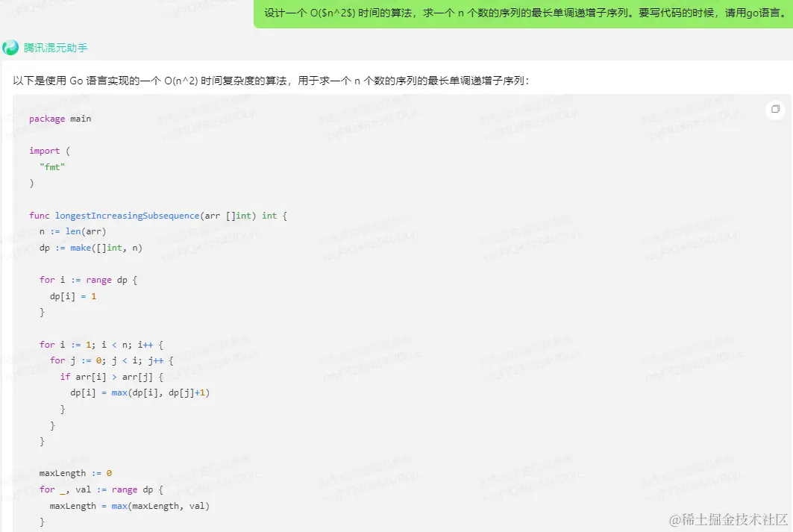Click the package main line
The width and height of the screenshot is (793, 532).
pos(60,118)
